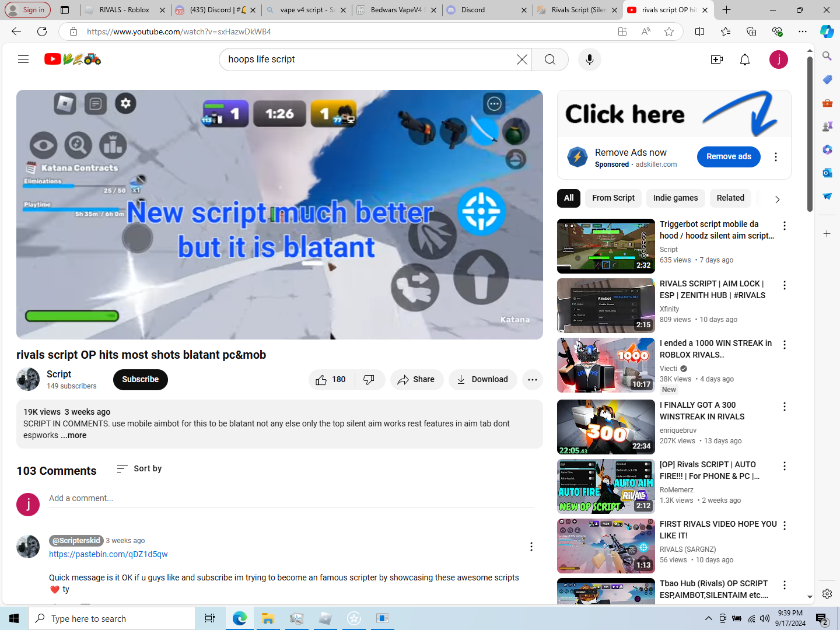Open the Script channel avatar
This screenshot has width=840, height=630.
28,379
